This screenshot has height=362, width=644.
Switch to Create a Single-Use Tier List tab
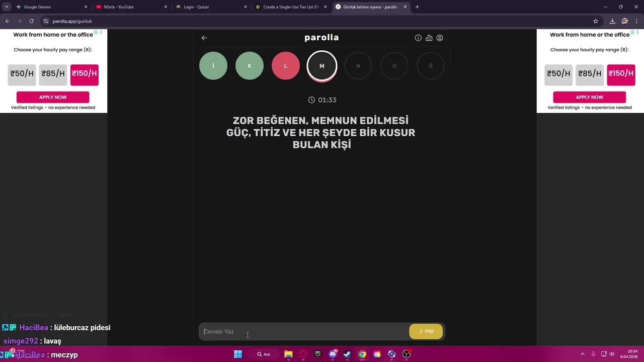291,7
